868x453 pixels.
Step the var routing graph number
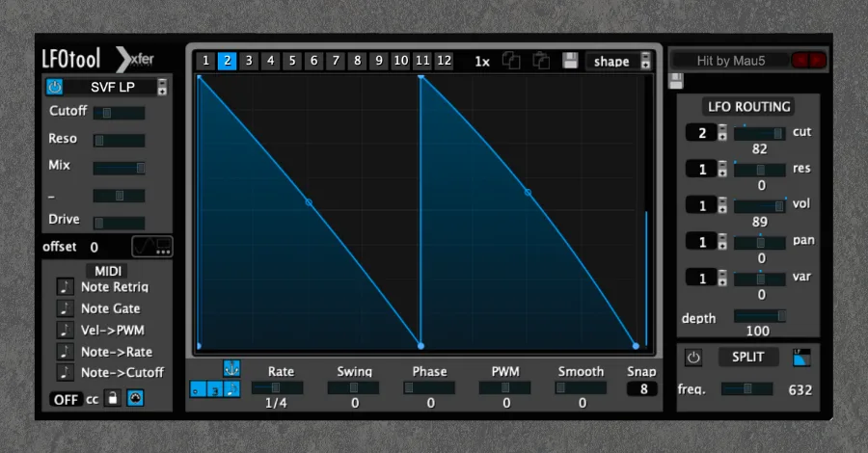[722, 279]
